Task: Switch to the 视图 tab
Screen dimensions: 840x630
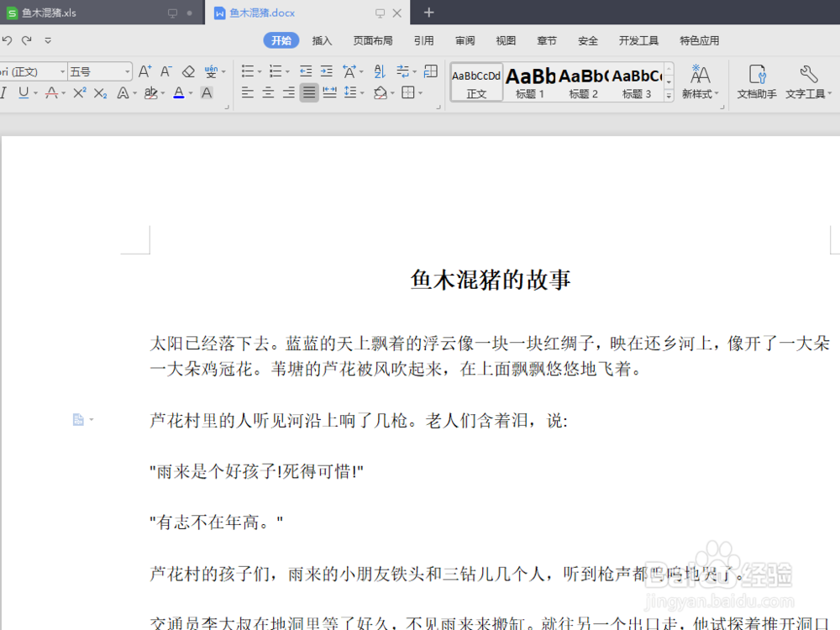Action: (x=506, y=40)
